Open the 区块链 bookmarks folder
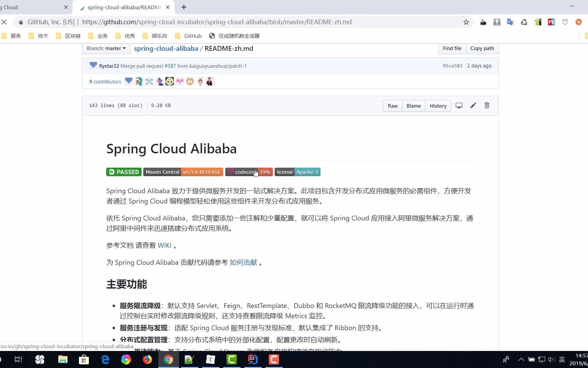The height and width of the screenshot is (368, 588). (x=68, y=36)
